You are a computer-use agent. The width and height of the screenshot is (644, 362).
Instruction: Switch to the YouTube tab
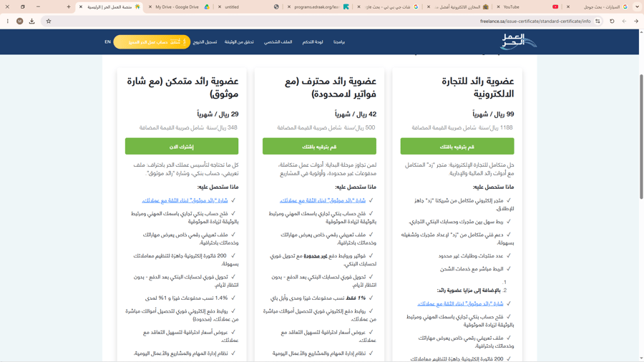click(528, 6)
